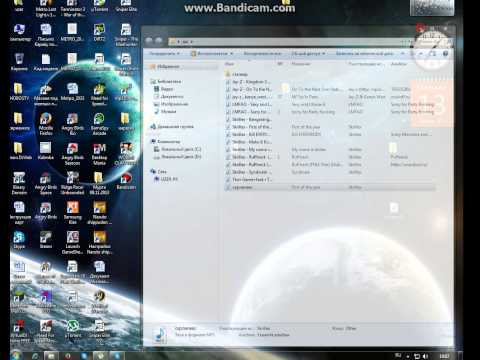Open the Organize dropdown in Explorer toolbar
The height and width of the screenshot is (360, 480).
tap(164, 53)
